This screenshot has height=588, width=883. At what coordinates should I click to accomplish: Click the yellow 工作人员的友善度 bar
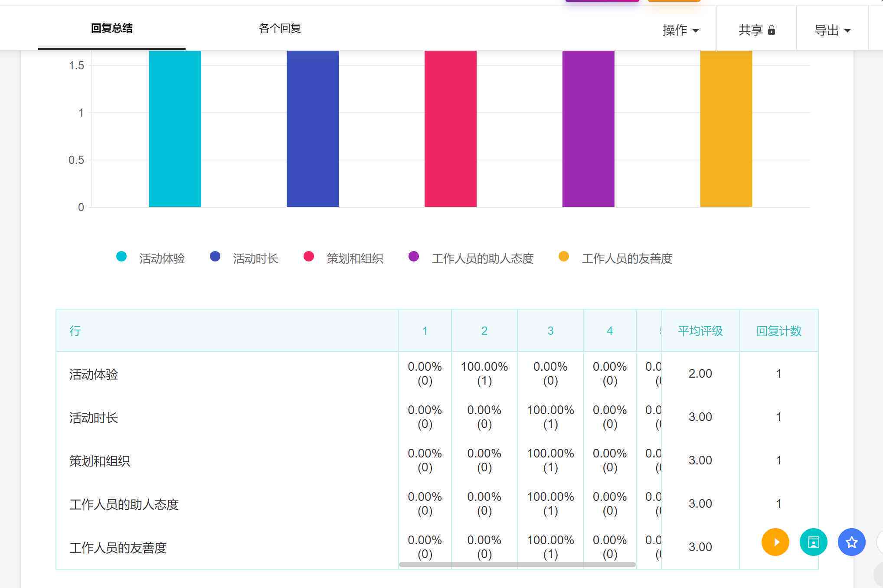click(726, 129)
